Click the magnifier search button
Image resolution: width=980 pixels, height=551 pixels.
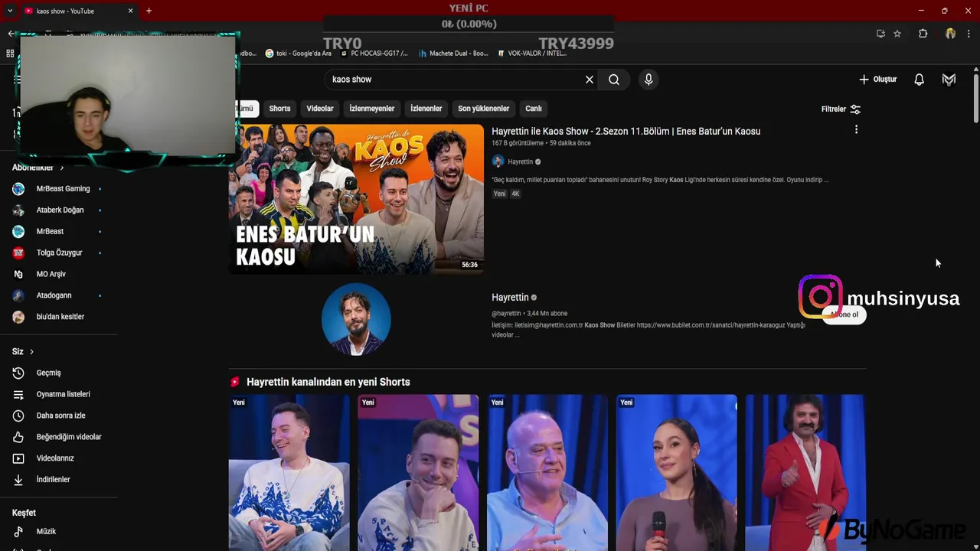pos(614,80)
